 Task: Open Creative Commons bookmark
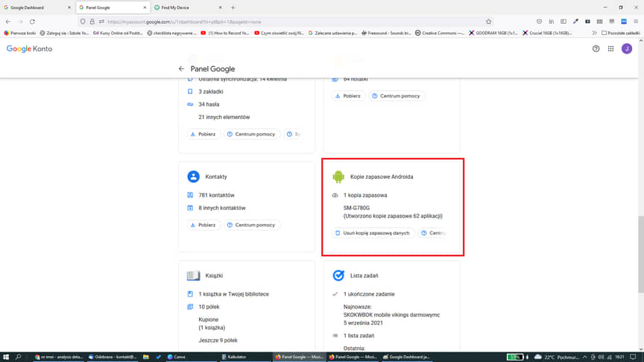(440, 33)
